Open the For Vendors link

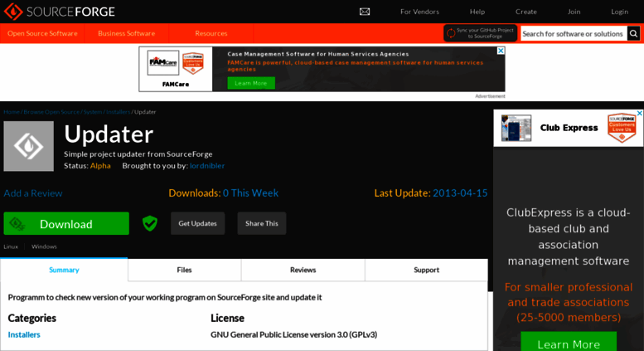pyautogui.click(x=419, y=12)
